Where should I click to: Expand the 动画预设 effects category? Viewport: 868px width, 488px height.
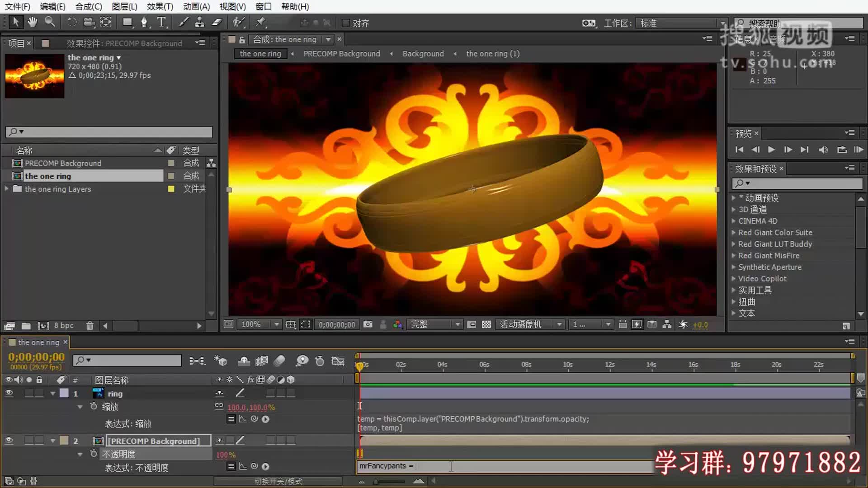point(733,198)
